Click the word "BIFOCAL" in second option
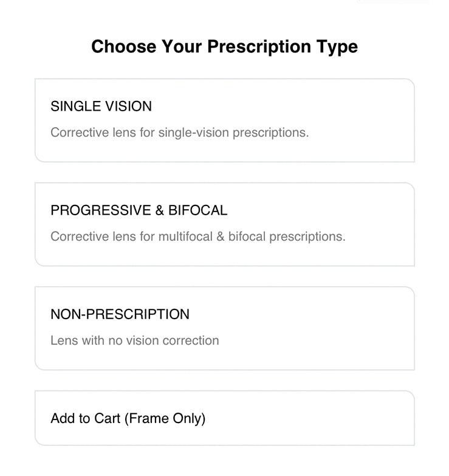Image resolution: width=449 pixels, height=476 pixels. (x=197, y=210)
